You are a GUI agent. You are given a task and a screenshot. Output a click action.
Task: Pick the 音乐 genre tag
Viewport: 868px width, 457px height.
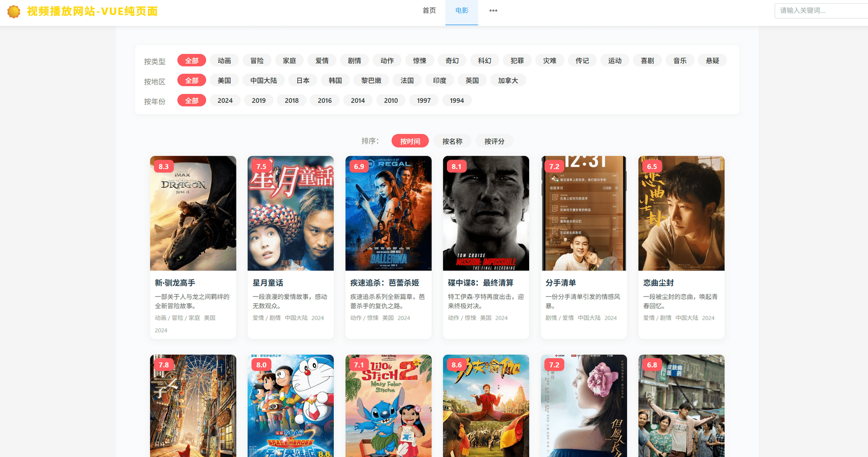(x=680, y=61)
